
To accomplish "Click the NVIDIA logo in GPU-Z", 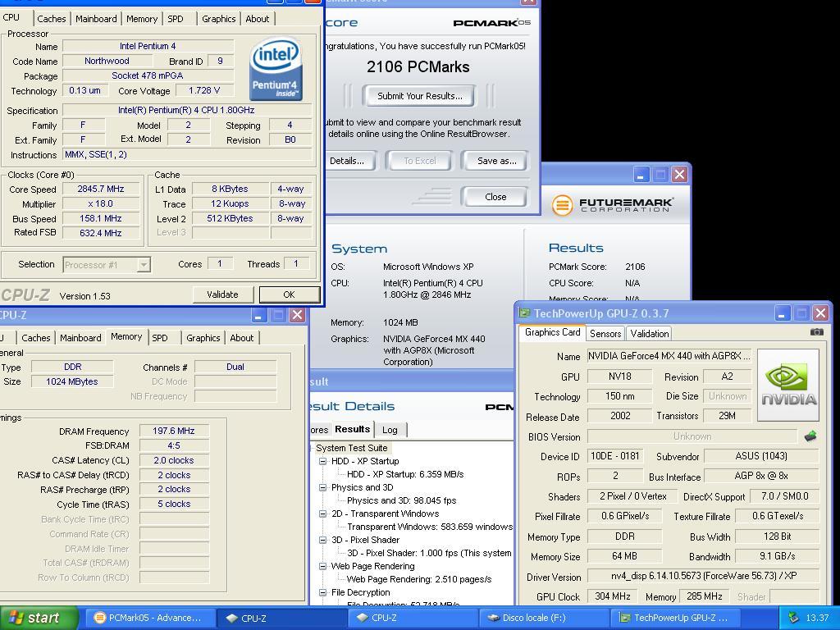I will click(788, 386).
